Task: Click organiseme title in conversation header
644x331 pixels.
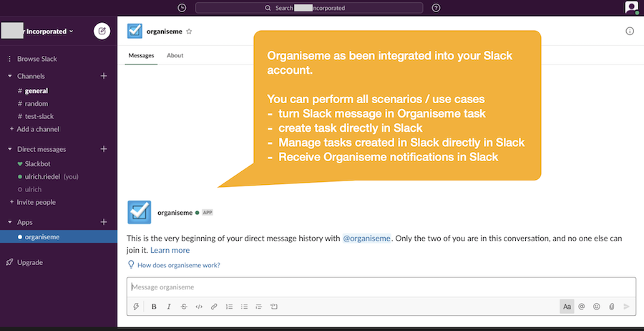Action: pos(165,32)
